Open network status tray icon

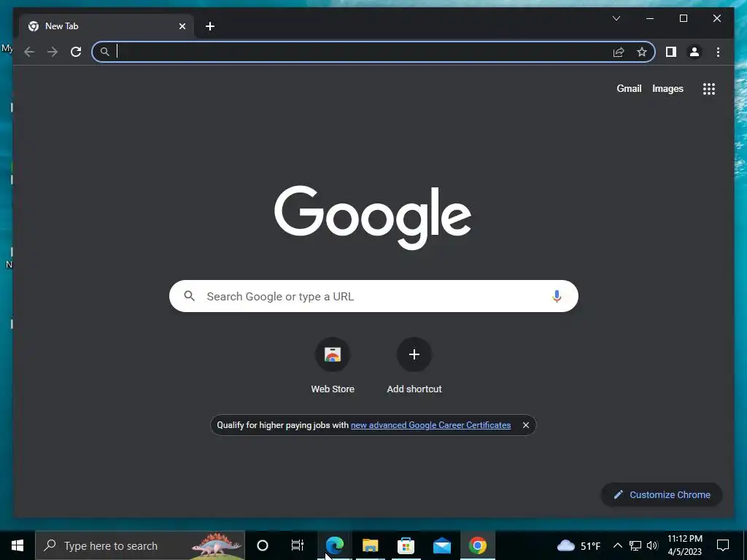coord(635,545)
